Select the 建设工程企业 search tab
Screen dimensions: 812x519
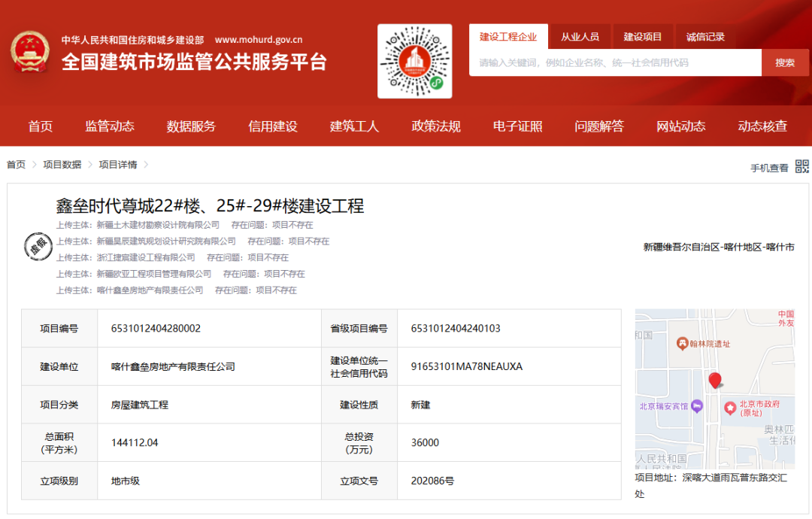click(x=508, y=37)
